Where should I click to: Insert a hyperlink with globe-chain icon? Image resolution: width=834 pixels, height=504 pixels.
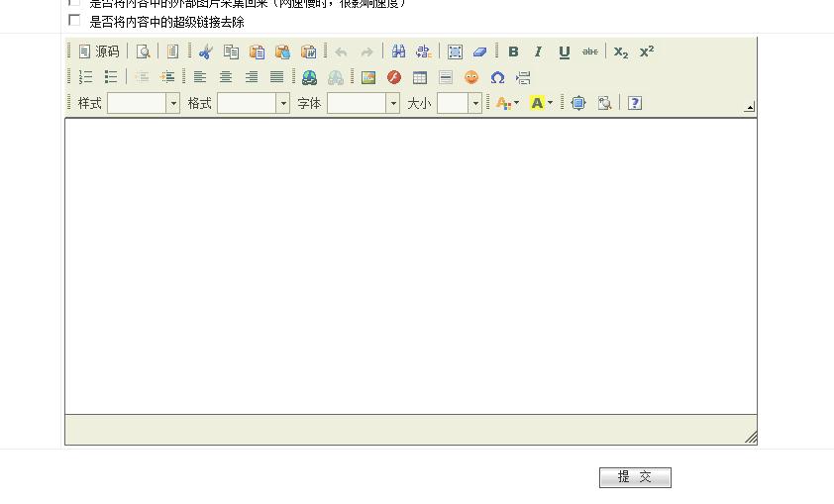pyautogui.click(x=309, y=77)
